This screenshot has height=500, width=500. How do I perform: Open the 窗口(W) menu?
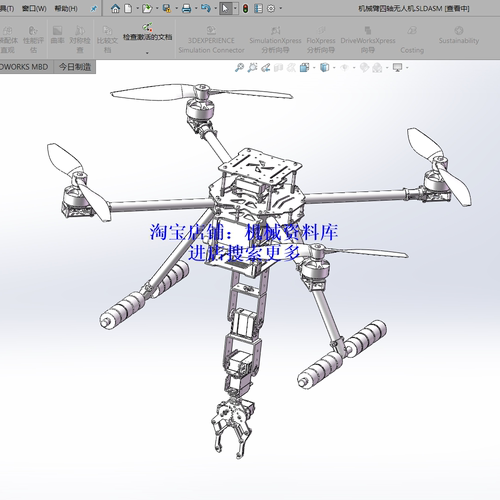pos(34,9)
